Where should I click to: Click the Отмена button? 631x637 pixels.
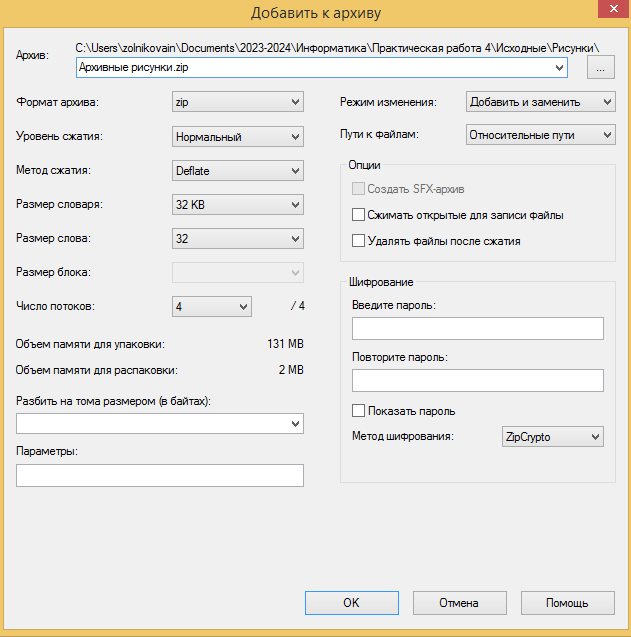(460, 603)
